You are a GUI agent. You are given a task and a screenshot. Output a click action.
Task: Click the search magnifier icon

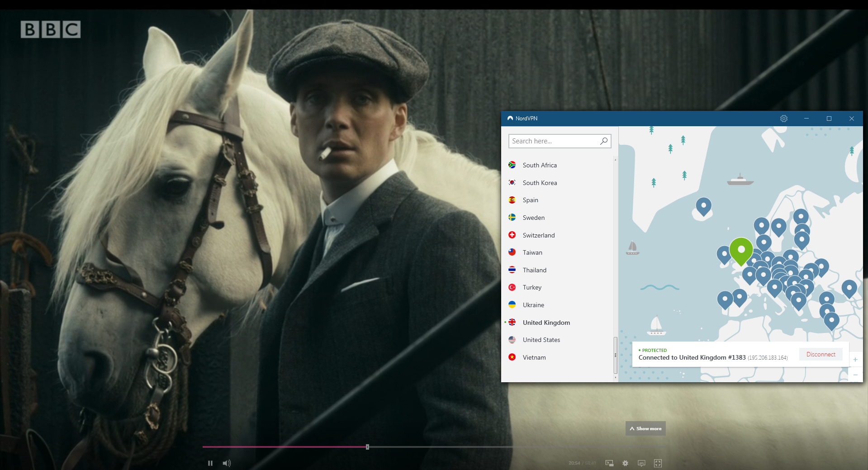pos(604,141)
